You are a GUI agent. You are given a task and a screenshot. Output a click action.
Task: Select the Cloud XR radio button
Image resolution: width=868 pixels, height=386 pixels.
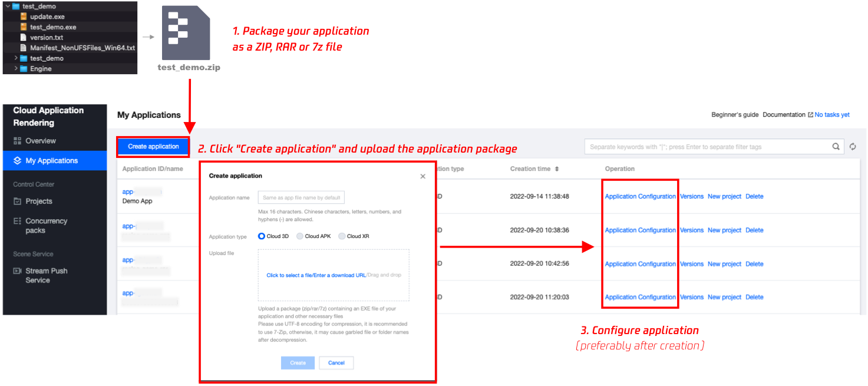click(x=342, y=236)
